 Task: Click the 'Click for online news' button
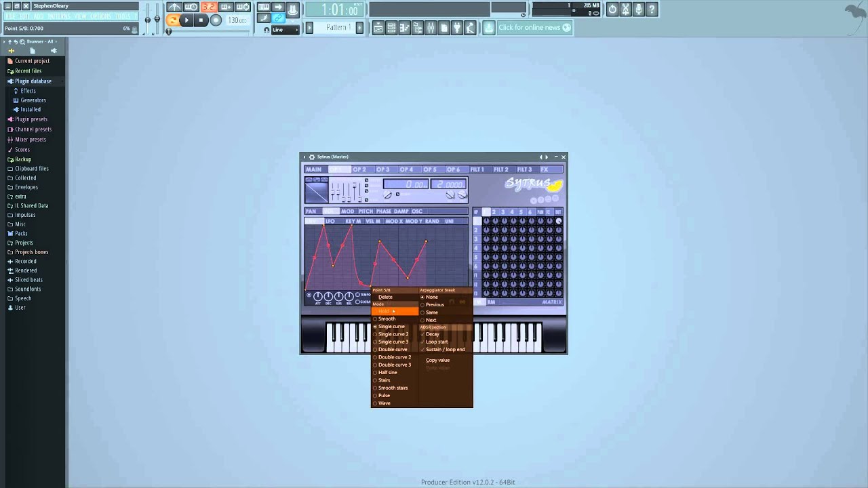(534, 28)
